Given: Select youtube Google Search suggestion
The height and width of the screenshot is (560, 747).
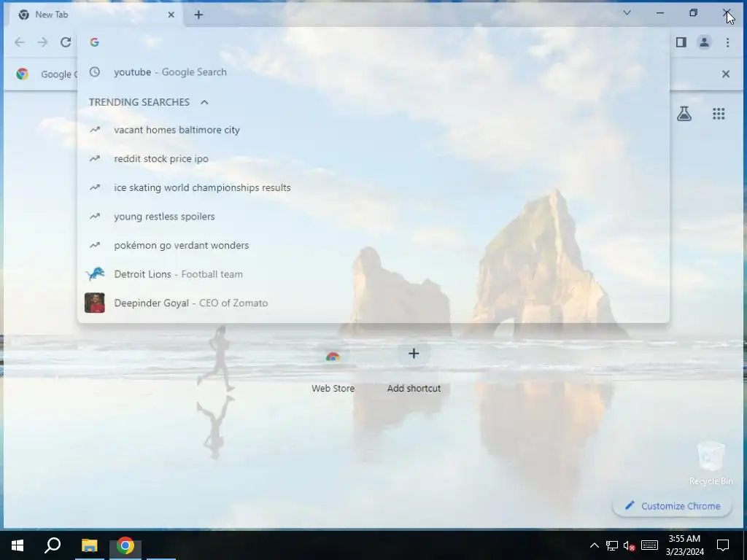Looking at the screenshot, I should coord(373,72).
